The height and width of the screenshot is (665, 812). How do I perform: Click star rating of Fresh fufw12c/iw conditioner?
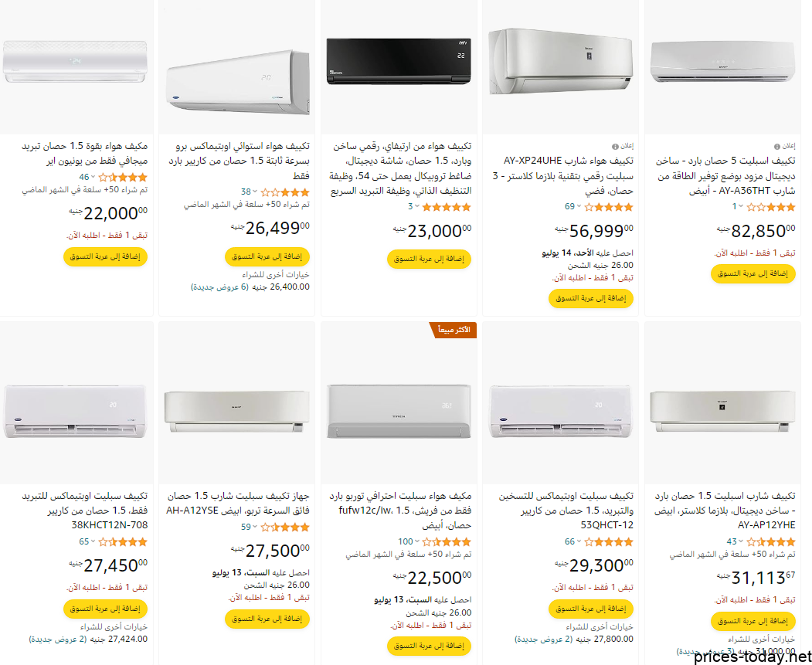(x=447, y=542)
